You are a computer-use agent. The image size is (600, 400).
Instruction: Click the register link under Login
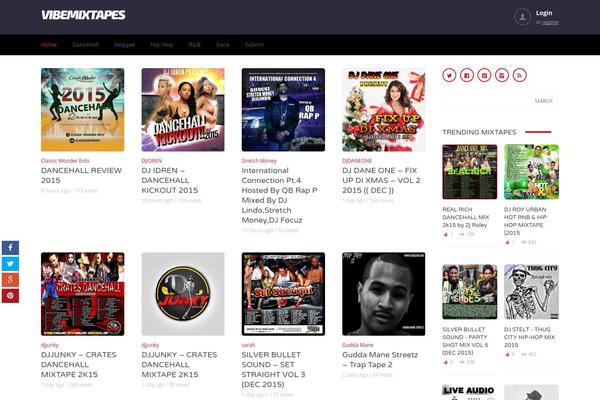(550, 23)
